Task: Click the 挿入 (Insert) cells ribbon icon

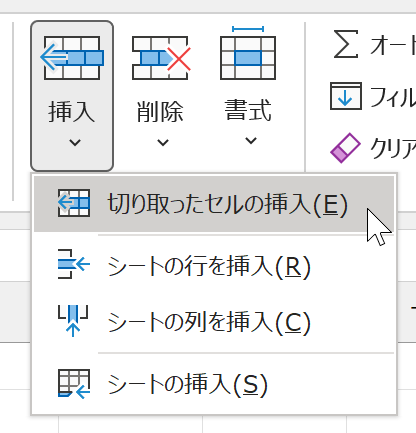Action: 72,58
